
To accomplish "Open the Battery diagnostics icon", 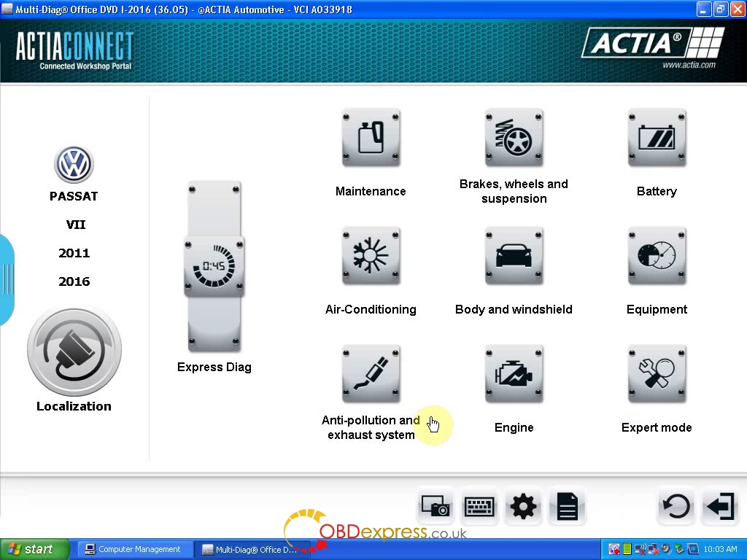I will point(657,139).
